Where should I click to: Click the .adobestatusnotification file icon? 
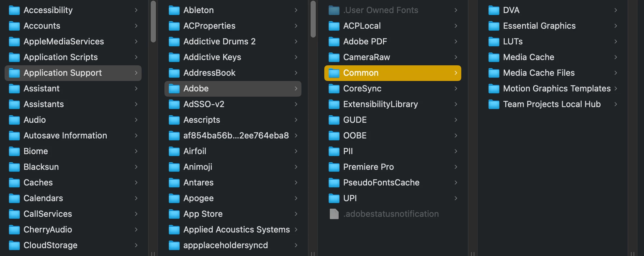click(x=334, y=214)
